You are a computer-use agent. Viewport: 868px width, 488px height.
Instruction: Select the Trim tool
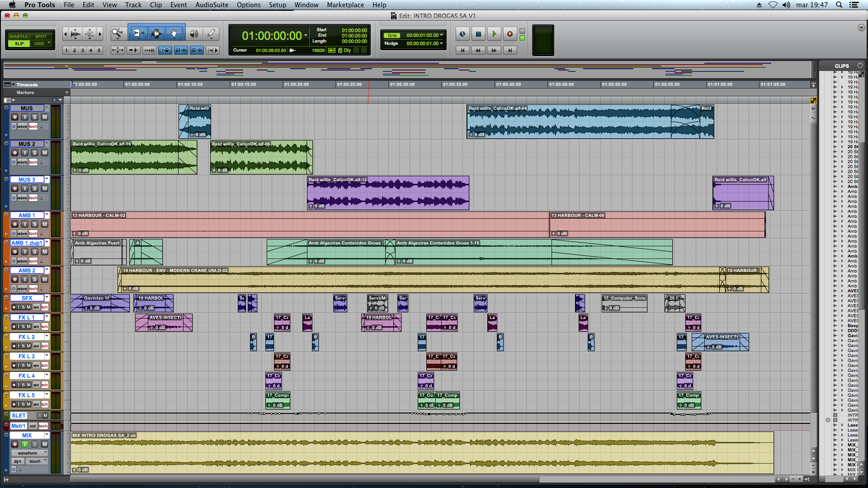[x=138, y=33]
